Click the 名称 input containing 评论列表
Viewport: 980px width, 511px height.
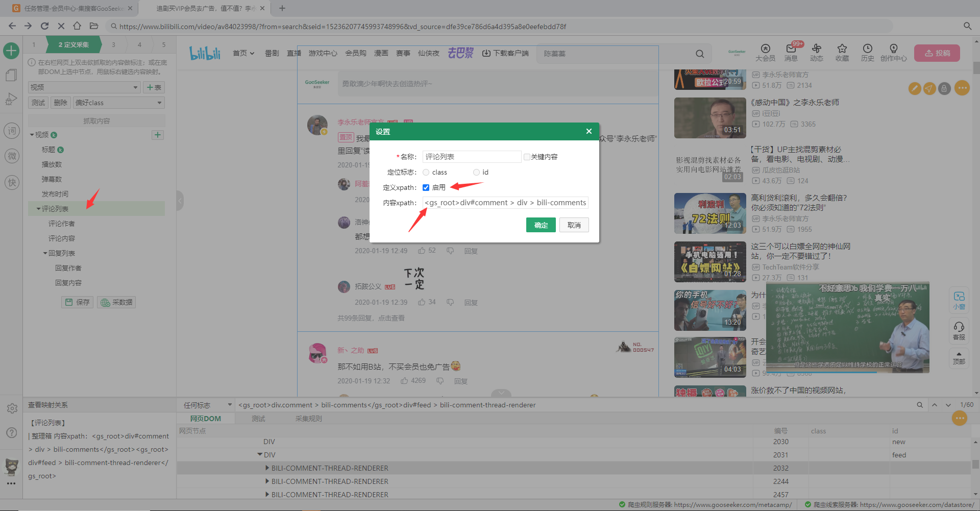tap(472, 157)
